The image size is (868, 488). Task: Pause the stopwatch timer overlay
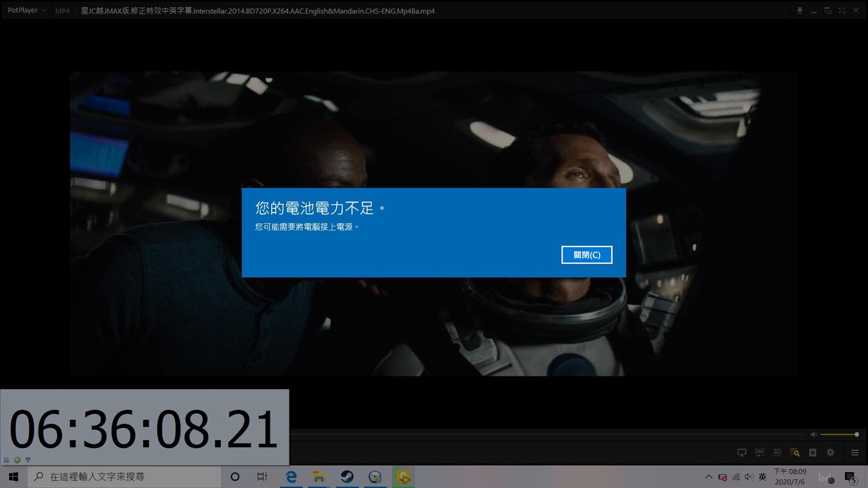[7, 460]
